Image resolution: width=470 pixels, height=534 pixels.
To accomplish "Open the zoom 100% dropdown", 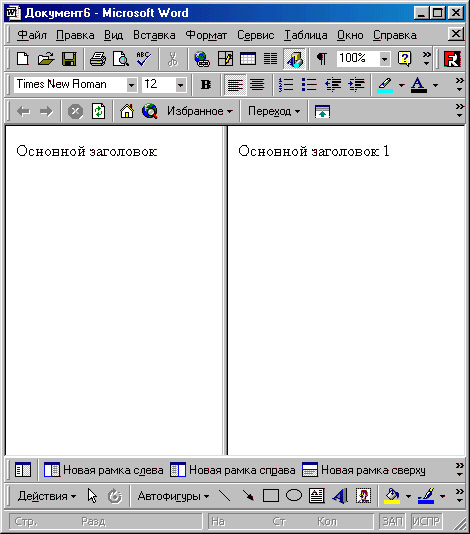I will [x=385, y=59].
